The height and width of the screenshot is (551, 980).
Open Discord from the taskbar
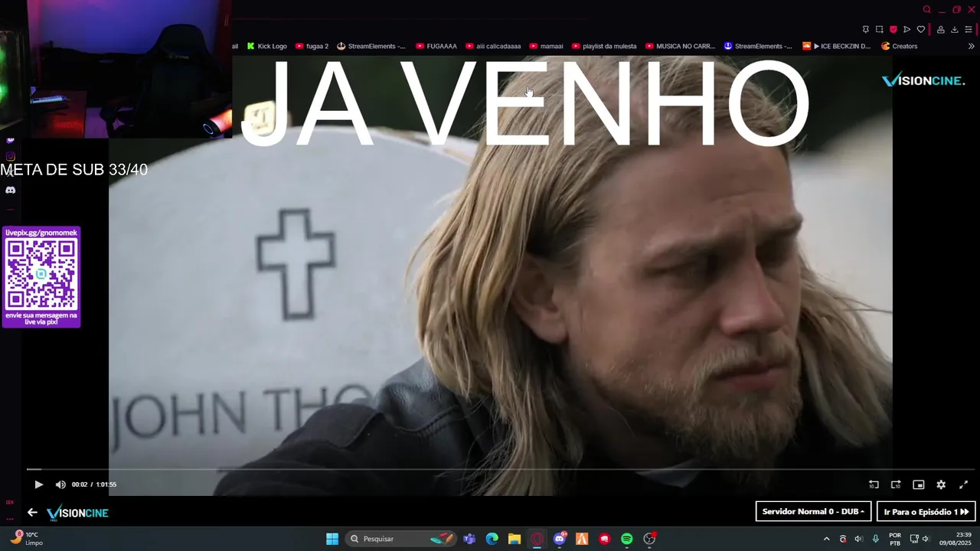click(x=560, y=539)
